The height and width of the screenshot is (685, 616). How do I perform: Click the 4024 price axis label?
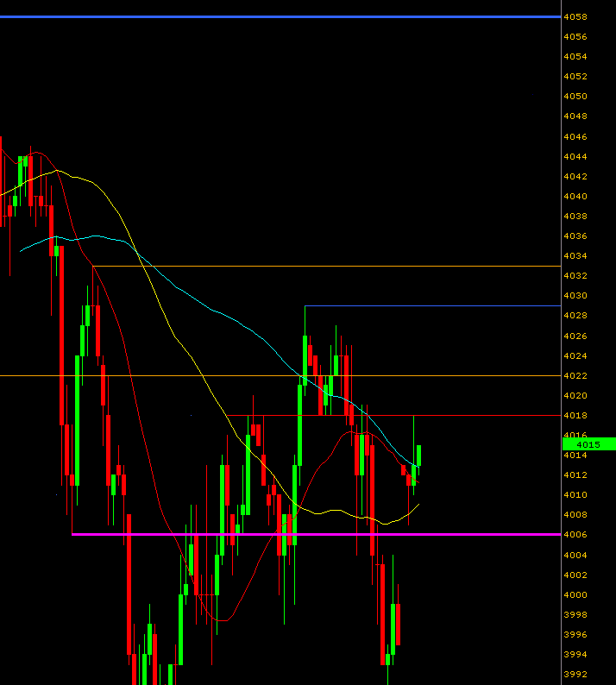click(575, 355)
